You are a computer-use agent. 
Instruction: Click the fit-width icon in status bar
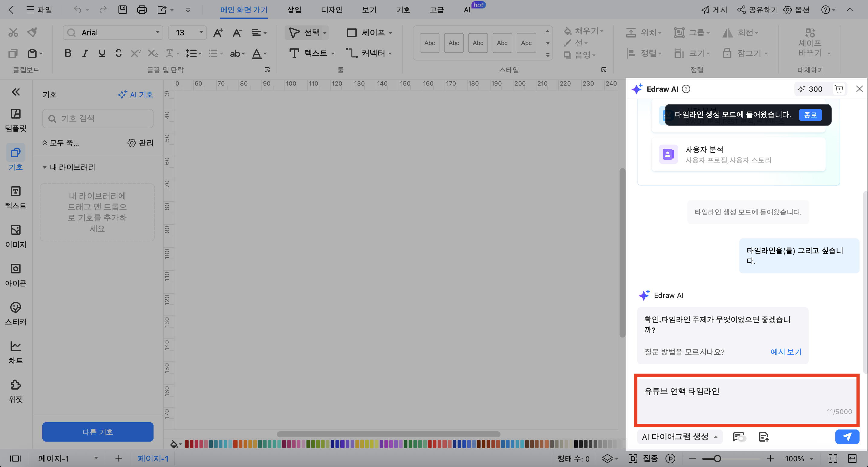(852, 458)
